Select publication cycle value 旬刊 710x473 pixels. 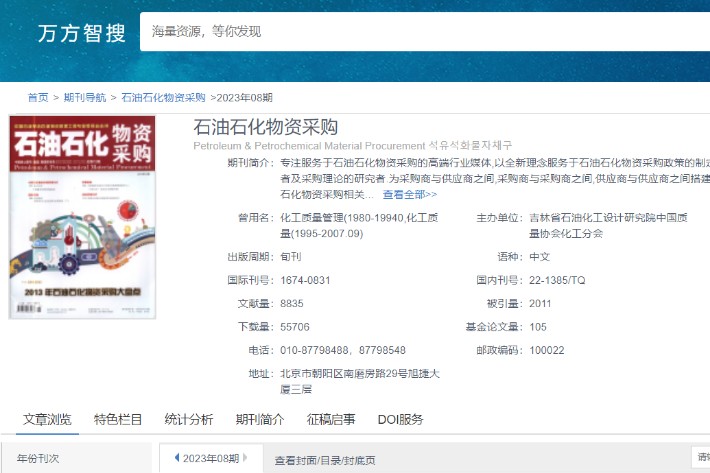pos(291,257)
